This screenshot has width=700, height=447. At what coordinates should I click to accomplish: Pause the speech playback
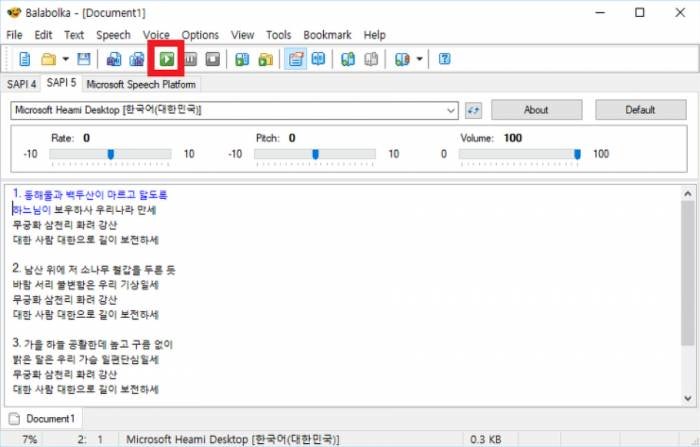190,59
